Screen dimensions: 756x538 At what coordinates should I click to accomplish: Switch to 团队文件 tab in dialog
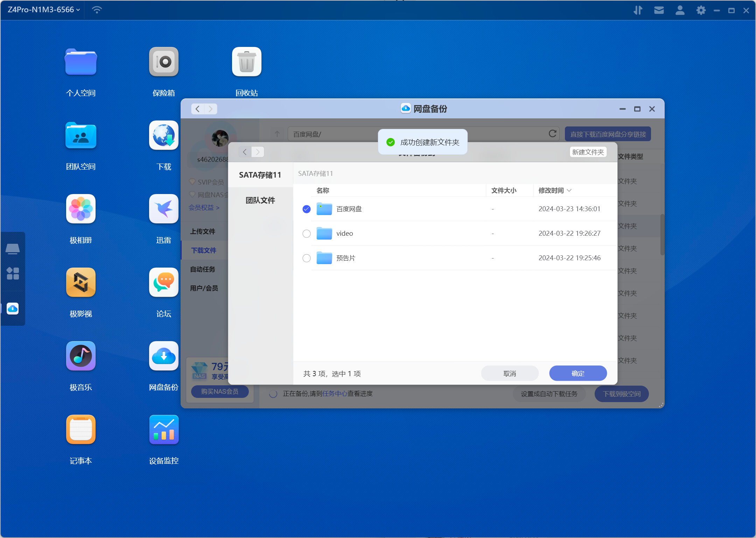click(260, 200)
